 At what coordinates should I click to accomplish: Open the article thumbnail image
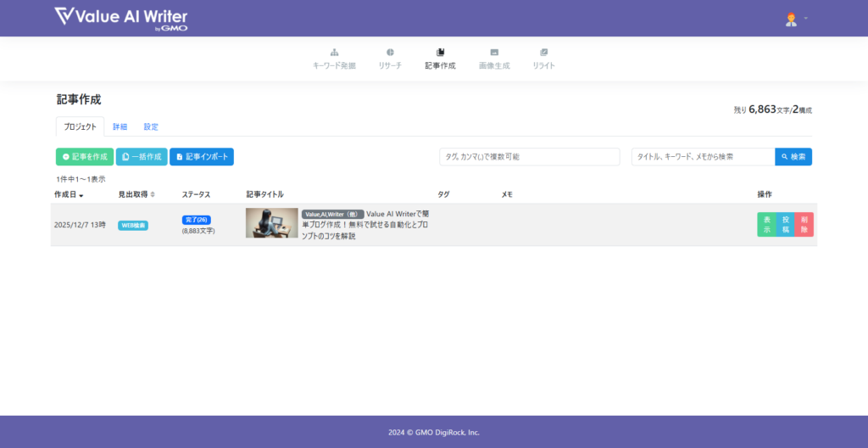coord(271,223)
